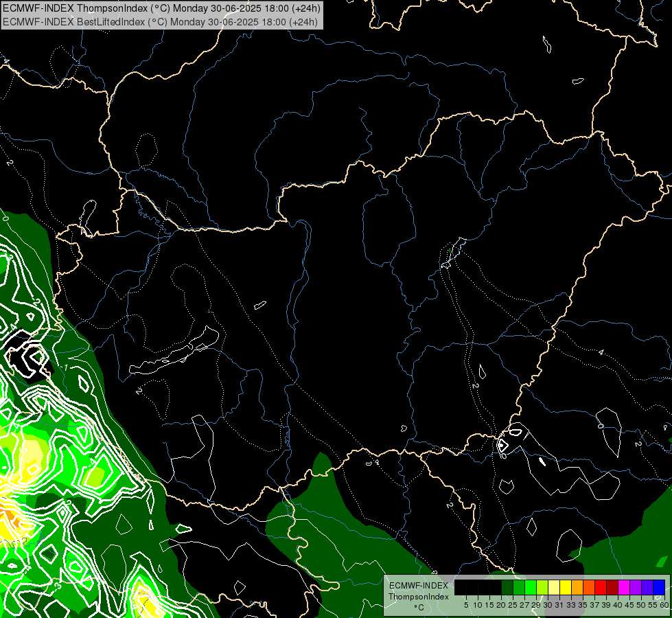Select the indigo legend swatch for 50–55
This screenshot has width=672, height=618.
pos(647,587)
